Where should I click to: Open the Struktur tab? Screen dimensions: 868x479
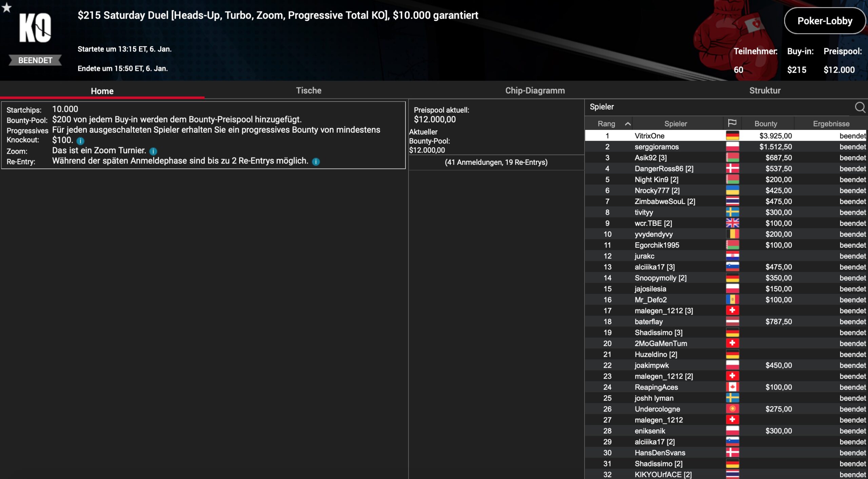click(x=765, y=91)
